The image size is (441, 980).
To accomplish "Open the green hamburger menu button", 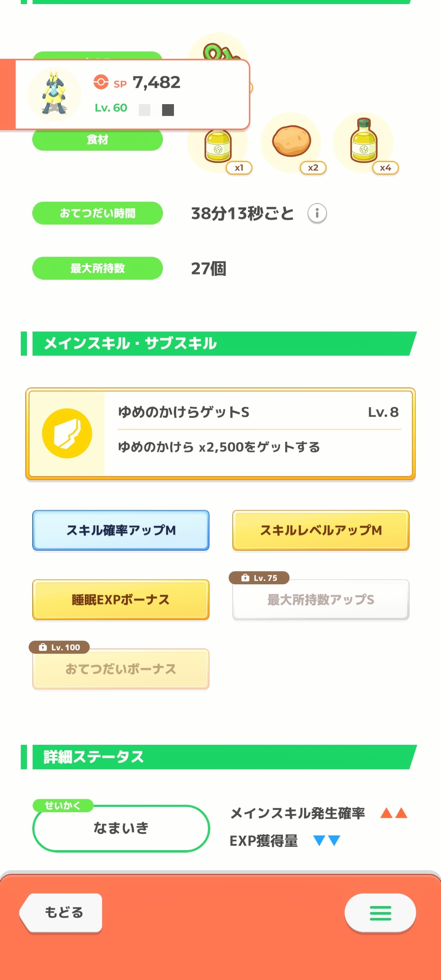I will [380, 913].
